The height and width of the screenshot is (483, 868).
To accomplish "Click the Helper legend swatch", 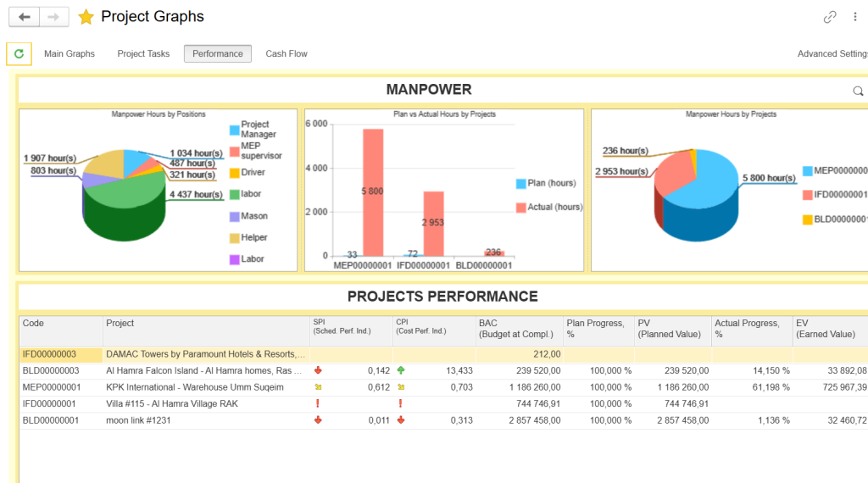I will tap(235, 238).
